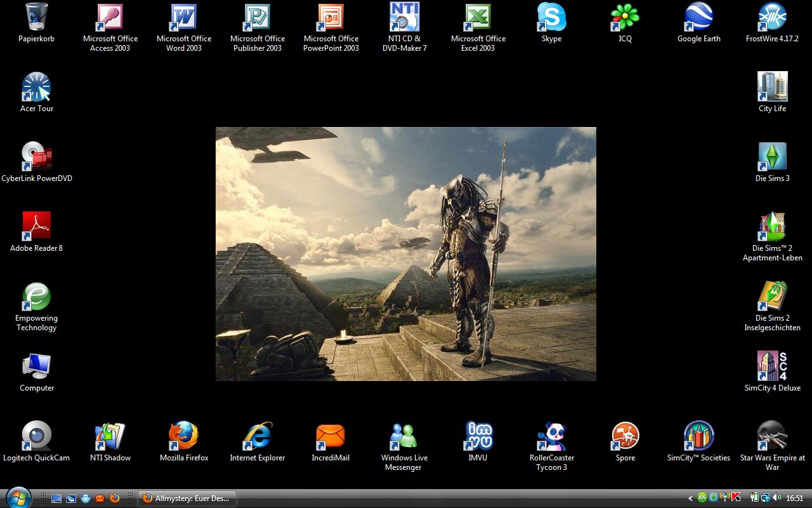
Task: Select the NTI CD & DVD-Maker 7 shortcut
Action: [x=405, y=27]
